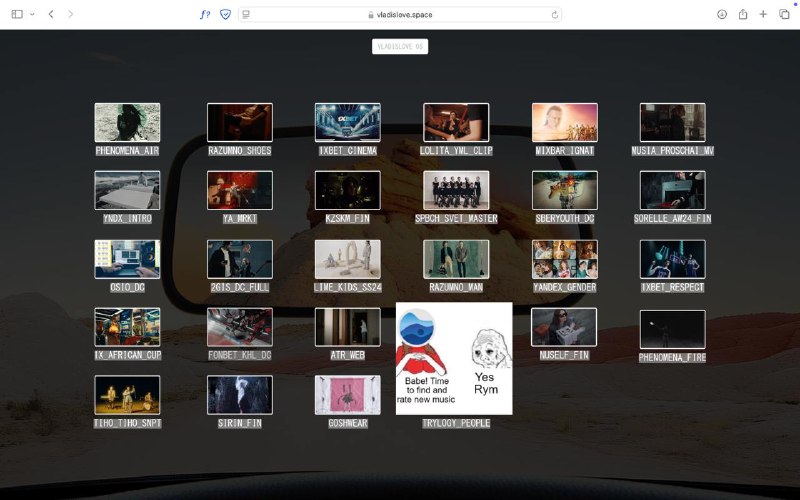The height and width of the screenshot is (500, 800).
Task: Click the YANDEX_GENDER label text
Action: 565,288
